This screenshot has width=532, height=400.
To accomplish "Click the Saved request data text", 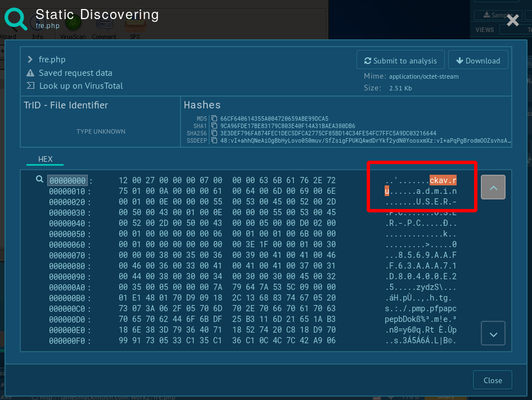I will coord(75,73).
